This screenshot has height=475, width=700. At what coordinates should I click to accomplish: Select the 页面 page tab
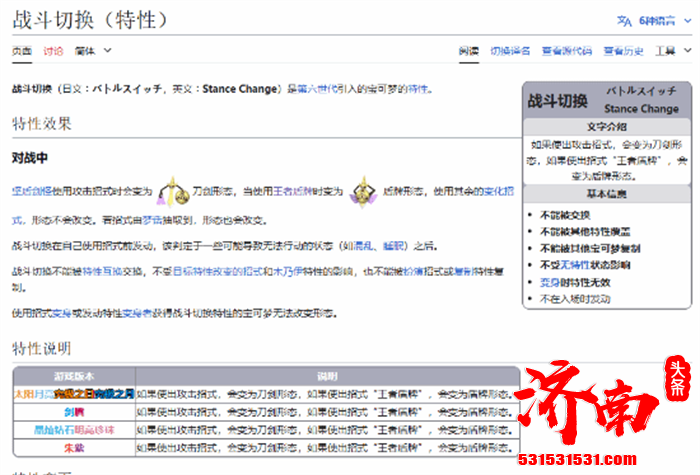tap(21, 52)
